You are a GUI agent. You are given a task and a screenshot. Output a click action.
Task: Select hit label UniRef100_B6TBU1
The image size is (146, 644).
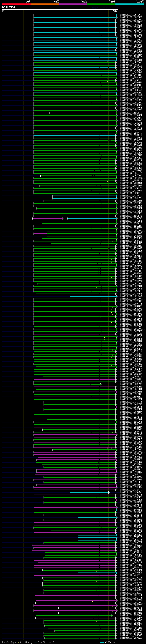coord(131,314)
